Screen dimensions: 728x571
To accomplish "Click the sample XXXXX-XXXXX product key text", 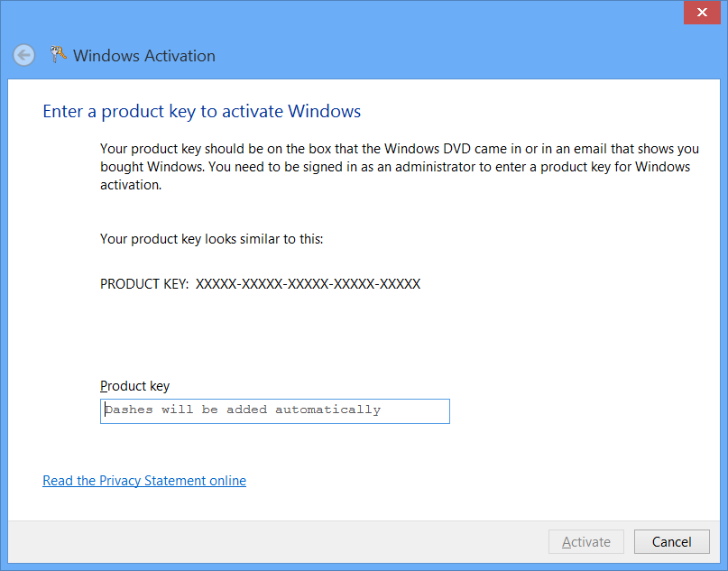I will point(308,283).
